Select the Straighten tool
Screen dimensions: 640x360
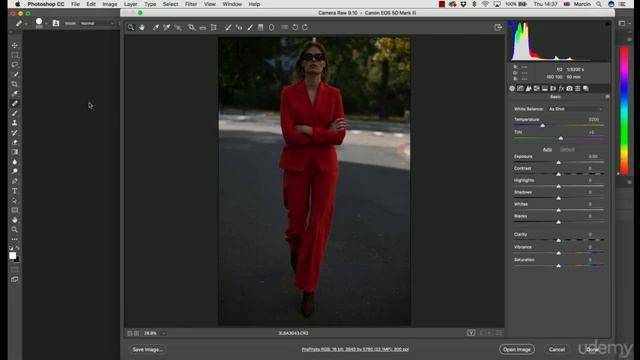pos(203,27)
